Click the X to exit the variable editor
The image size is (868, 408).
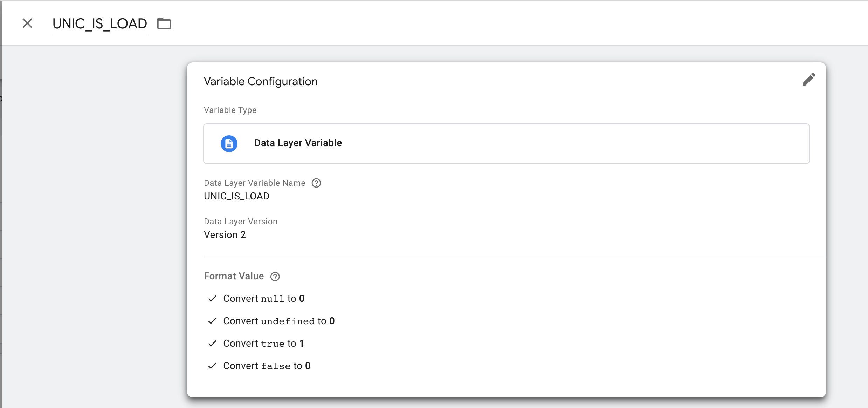pos(27,23)
